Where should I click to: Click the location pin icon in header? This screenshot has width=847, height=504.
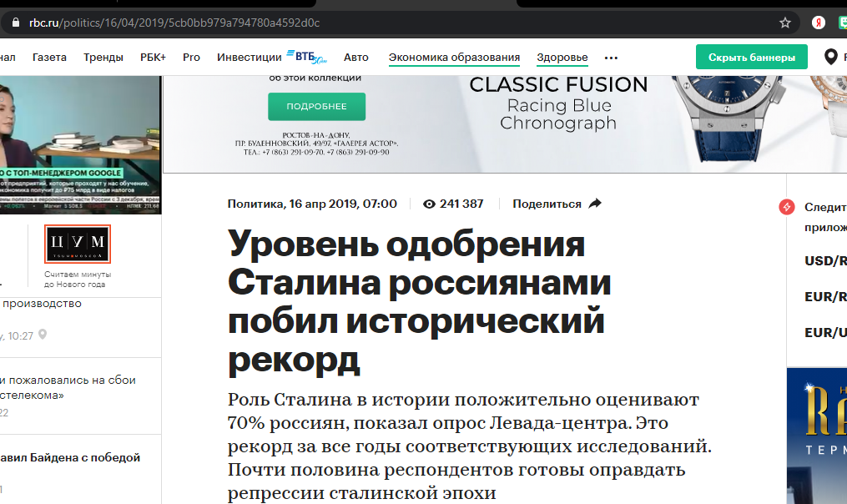pyautogui.click(x=831, y=57)
